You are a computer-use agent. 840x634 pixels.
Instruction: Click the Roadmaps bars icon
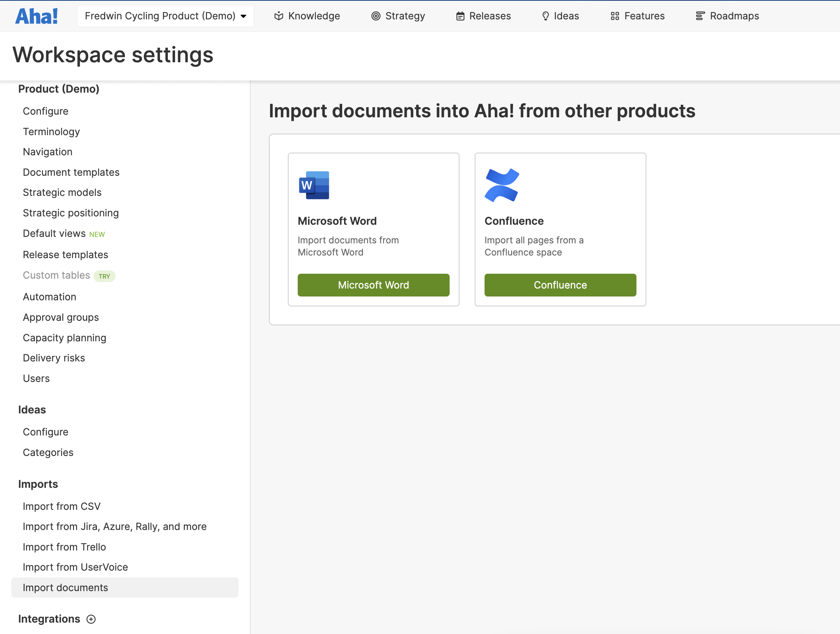pyautogui.click(x=700, y=16)
